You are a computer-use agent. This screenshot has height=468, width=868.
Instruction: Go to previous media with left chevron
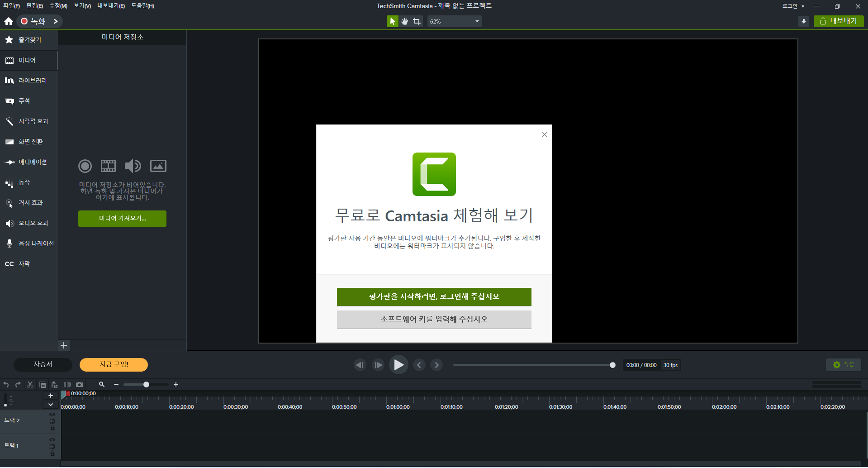coord(419,365)
